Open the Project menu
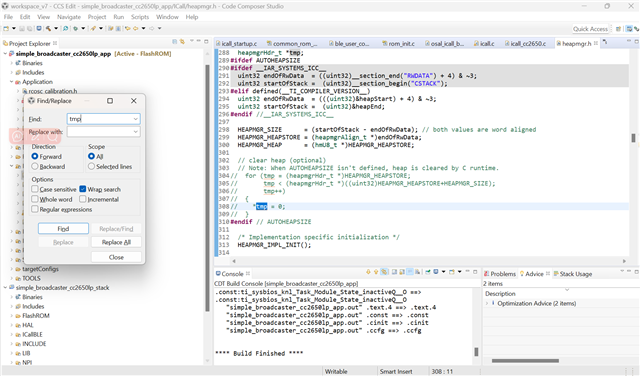 97,17
